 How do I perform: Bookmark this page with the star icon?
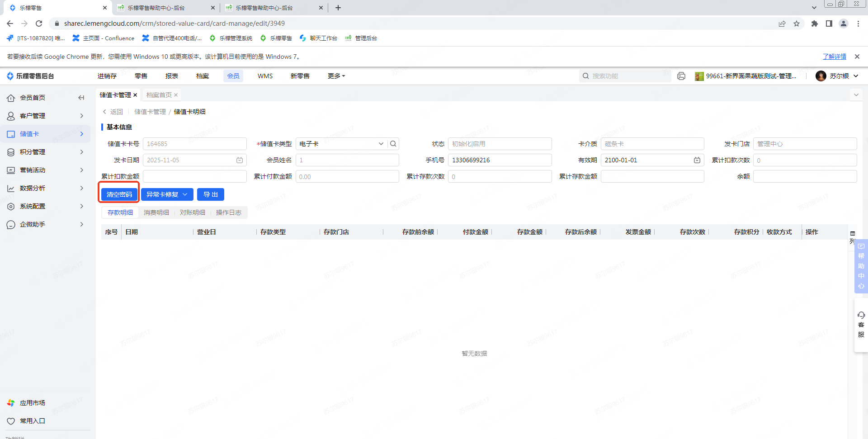coord(797,24)
